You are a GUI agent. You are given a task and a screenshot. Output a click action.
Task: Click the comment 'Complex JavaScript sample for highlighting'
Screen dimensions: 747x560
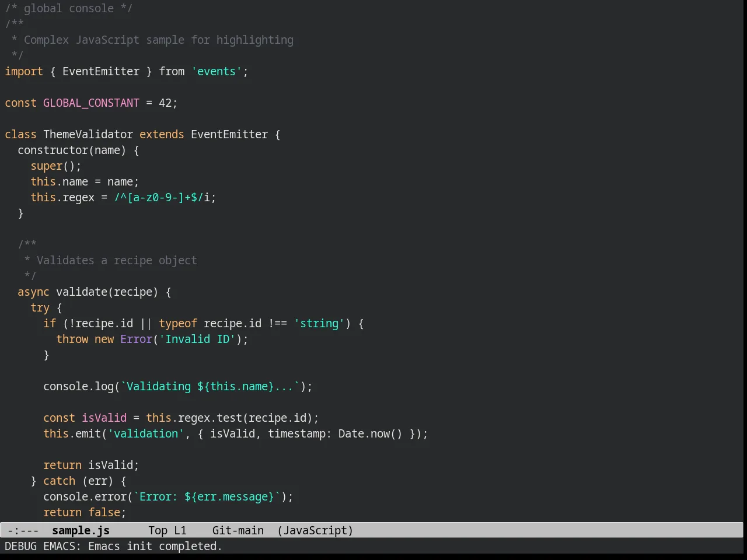coord(159,40)
